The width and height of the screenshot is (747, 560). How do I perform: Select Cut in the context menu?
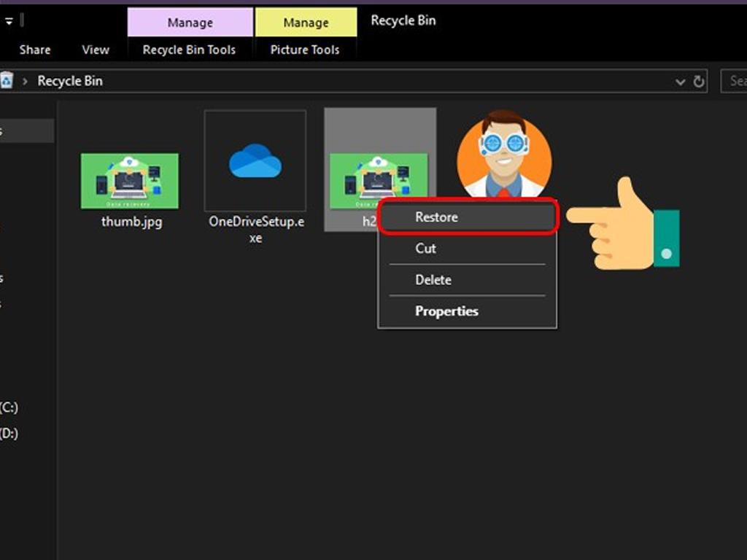[425, 249]
